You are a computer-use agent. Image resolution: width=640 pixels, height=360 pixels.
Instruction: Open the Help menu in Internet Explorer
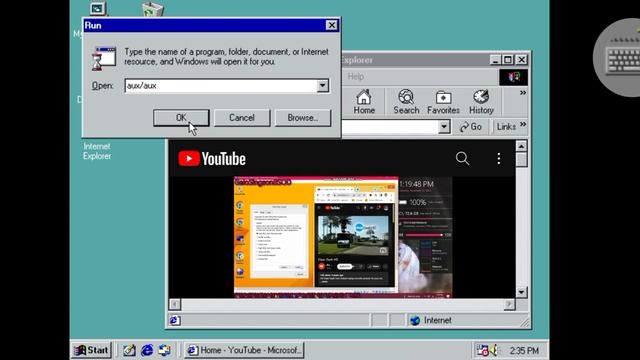356,76
